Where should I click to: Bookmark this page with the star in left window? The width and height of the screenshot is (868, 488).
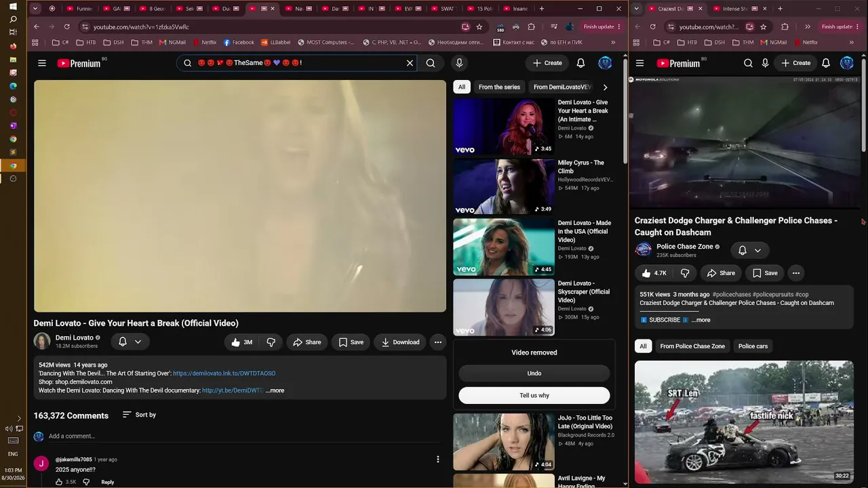(x=479, y=26)
